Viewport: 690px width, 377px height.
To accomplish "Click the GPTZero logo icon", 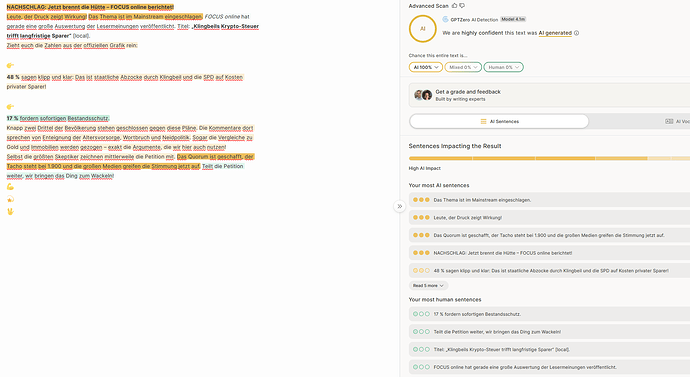I will [x=445, y=19].
